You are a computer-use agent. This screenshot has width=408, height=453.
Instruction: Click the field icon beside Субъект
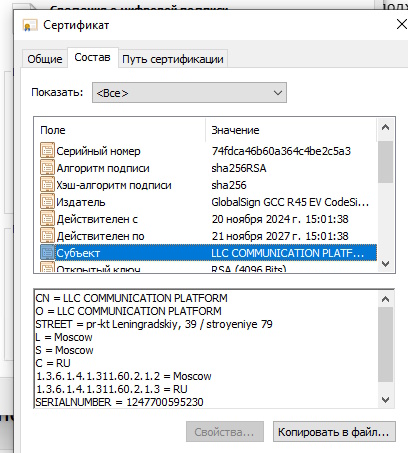tap(47, 253)
